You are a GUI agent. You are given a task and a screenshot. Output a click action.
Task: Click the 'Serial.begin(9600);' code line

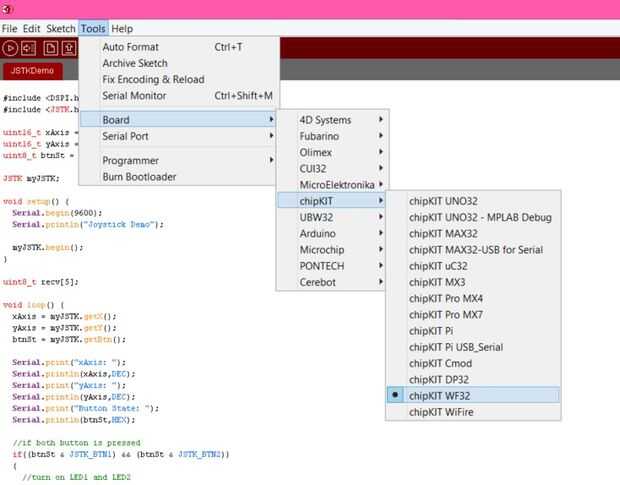pyautogui.click(x=57, y=213)
